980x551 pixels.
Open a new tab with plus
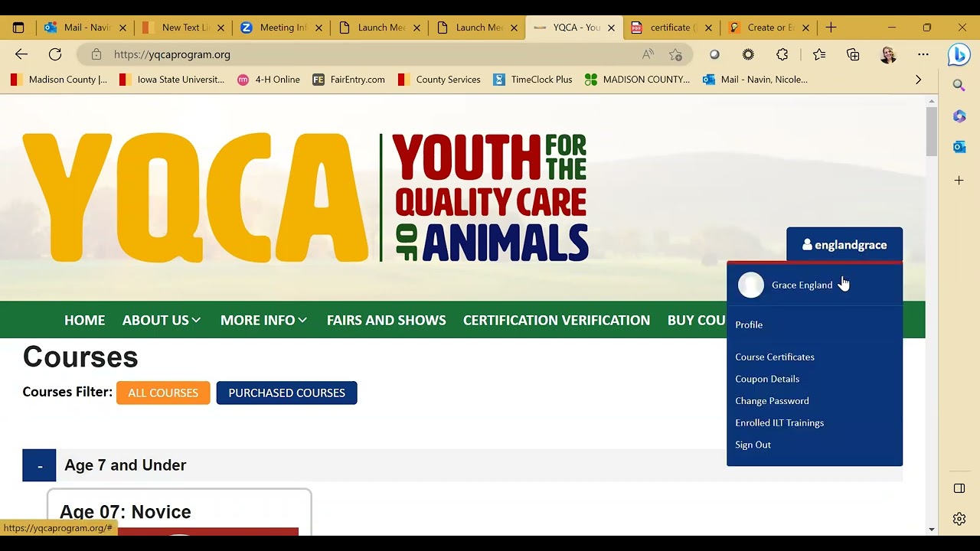[831, 28]
